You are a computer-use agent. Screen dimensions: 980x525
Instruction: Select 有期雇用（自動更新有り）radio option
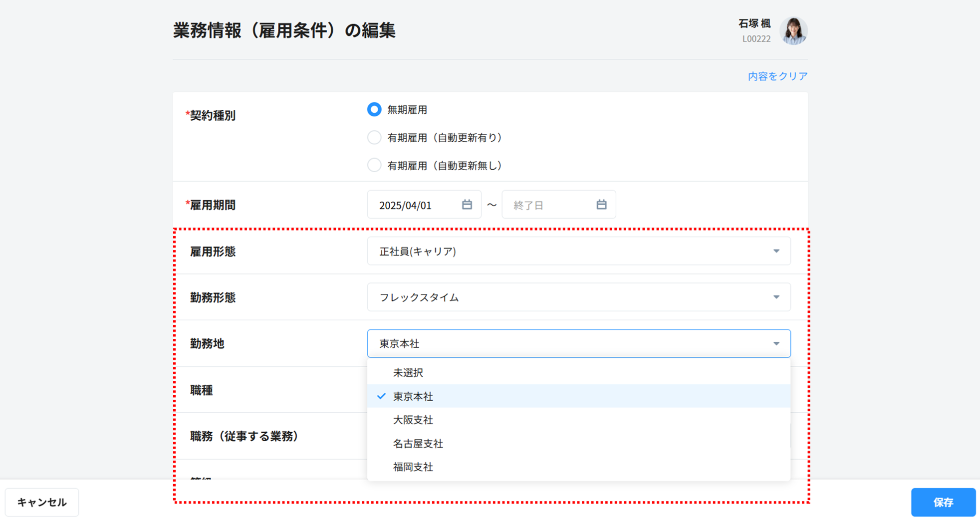point(374,138)
